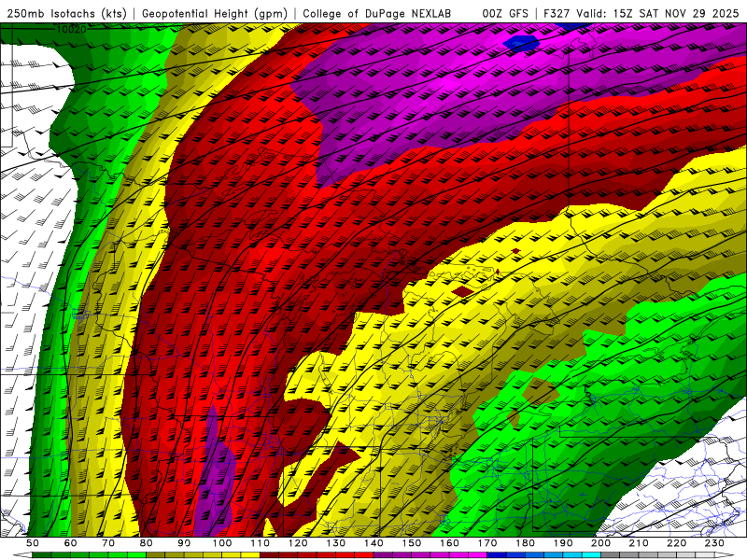Click the 'Geopotential Height (gpm)' title text
This screenshot has width=747, height=560.
[215, 14]
